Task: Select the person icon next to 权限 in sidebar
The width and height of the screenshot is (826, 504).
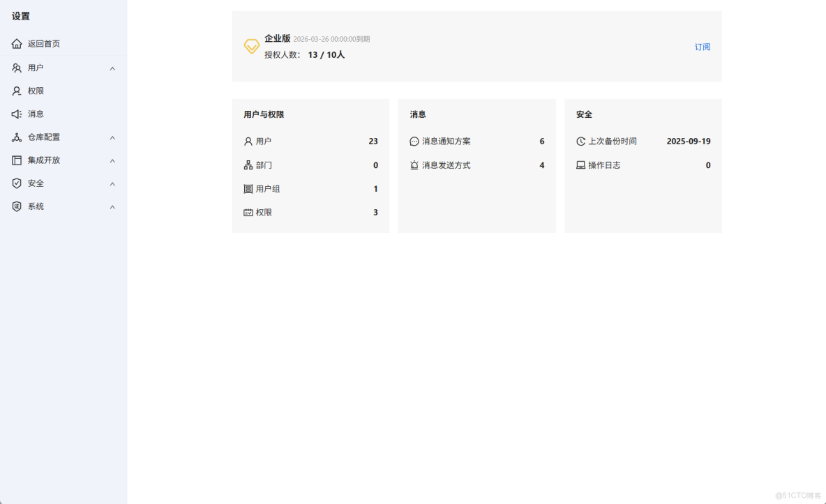Action: (17, 91)
